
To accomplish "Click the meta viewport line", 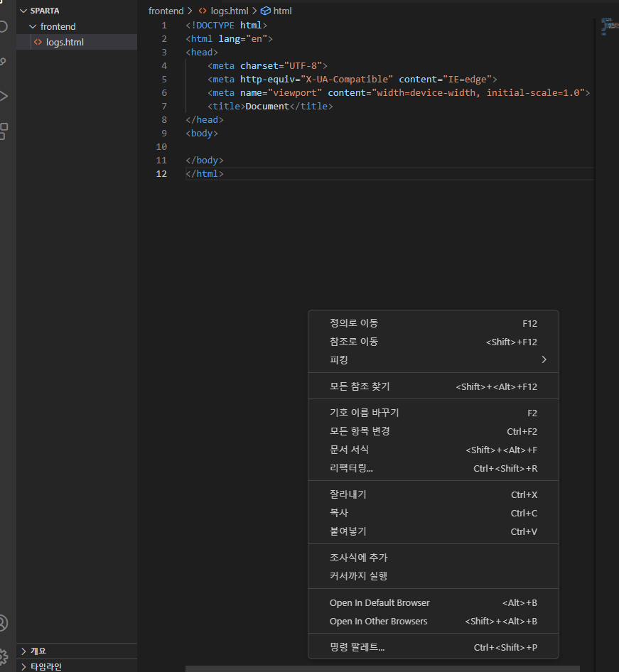I will (x=399, y=92).
